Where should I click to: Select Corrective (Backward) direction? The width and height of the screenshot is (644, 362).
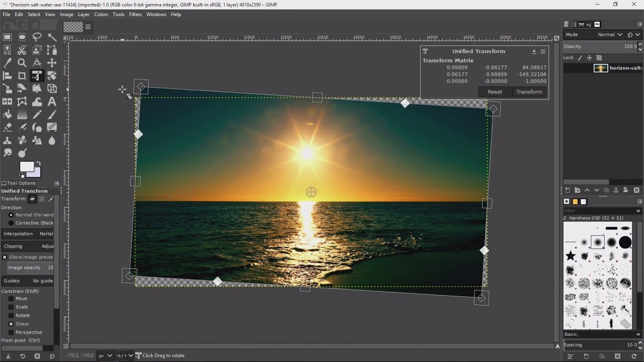(x=11, y=223)
